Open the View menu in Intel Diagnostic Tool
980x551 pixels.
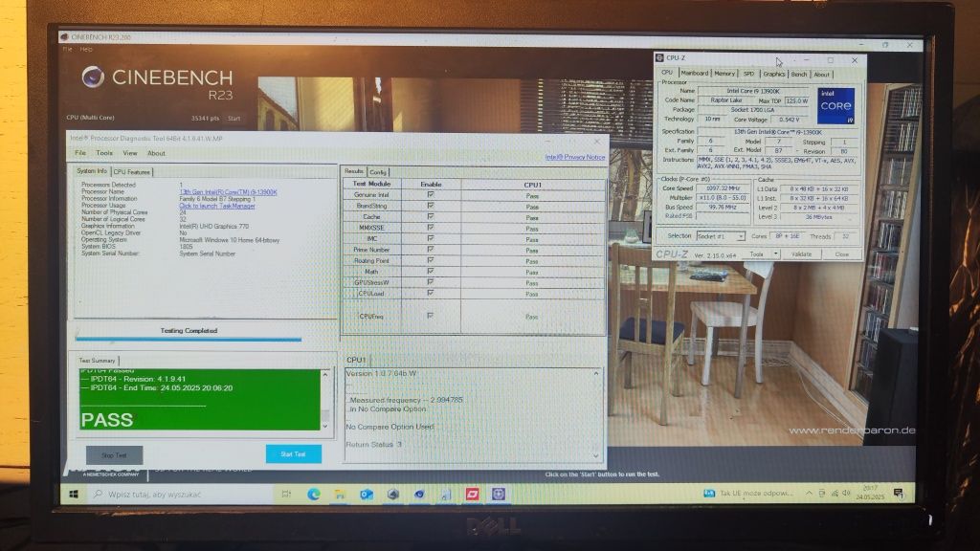130,153
